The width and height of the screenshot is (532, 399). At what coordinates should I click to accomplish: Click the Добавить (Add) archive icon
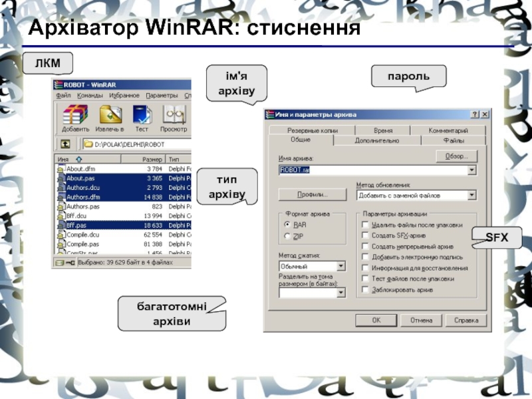[x=75, y=114]
